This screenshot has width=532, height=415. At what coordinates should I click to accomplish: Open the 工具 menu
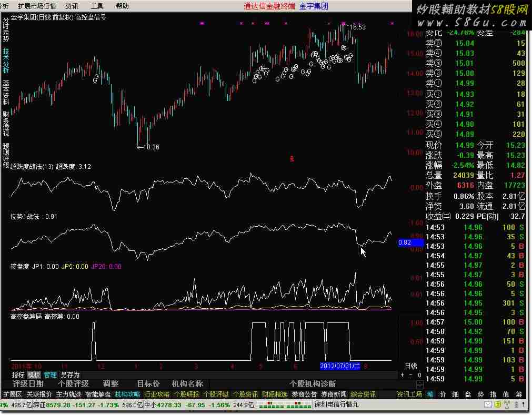[x=97, y=6]
